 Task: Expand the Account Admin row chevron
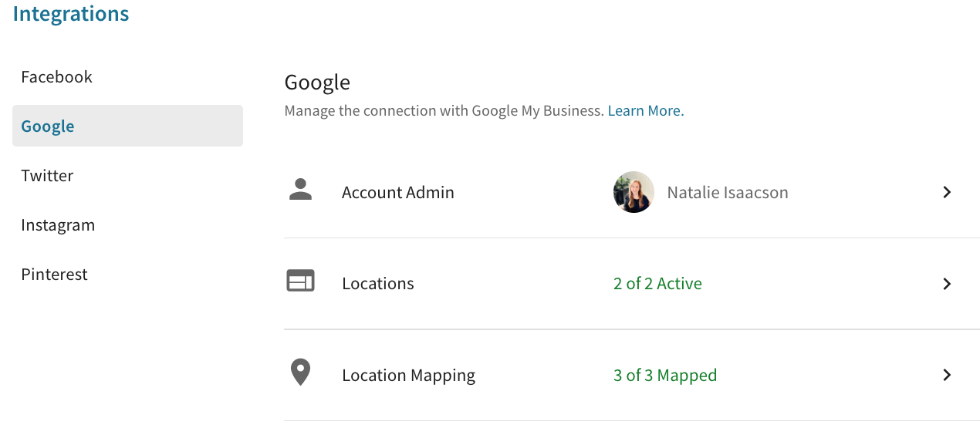pos(947,192)
